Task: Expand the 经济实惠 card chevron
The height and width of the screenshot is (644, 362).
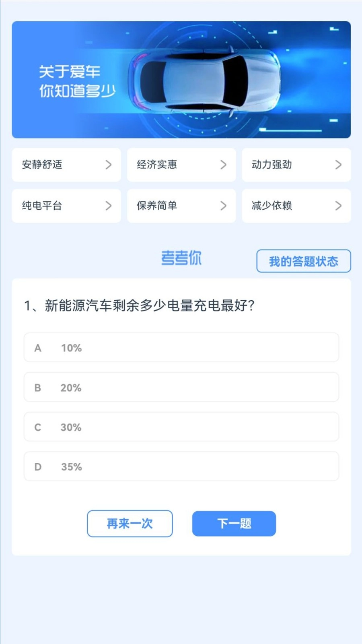Action: tap(223, 165)
